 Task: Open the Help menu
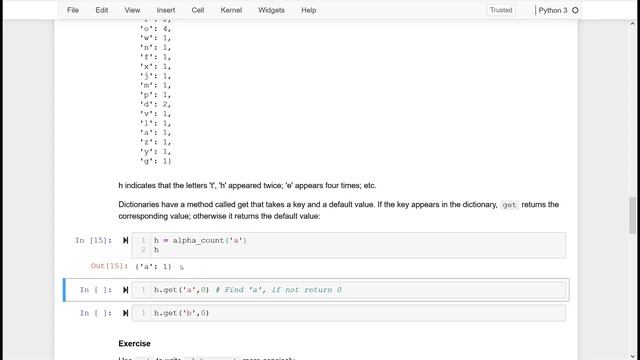point(309,10)
